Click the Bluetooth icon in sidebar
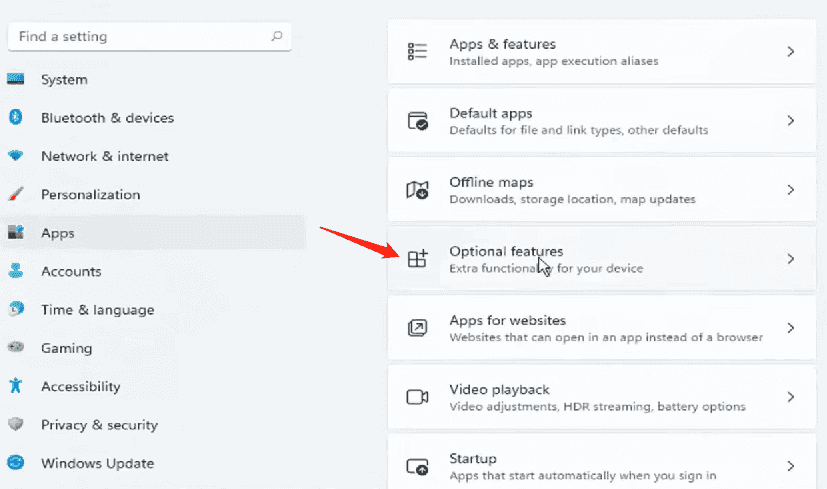The height and width of the screenshot is (489, 827). click(15, 117)
